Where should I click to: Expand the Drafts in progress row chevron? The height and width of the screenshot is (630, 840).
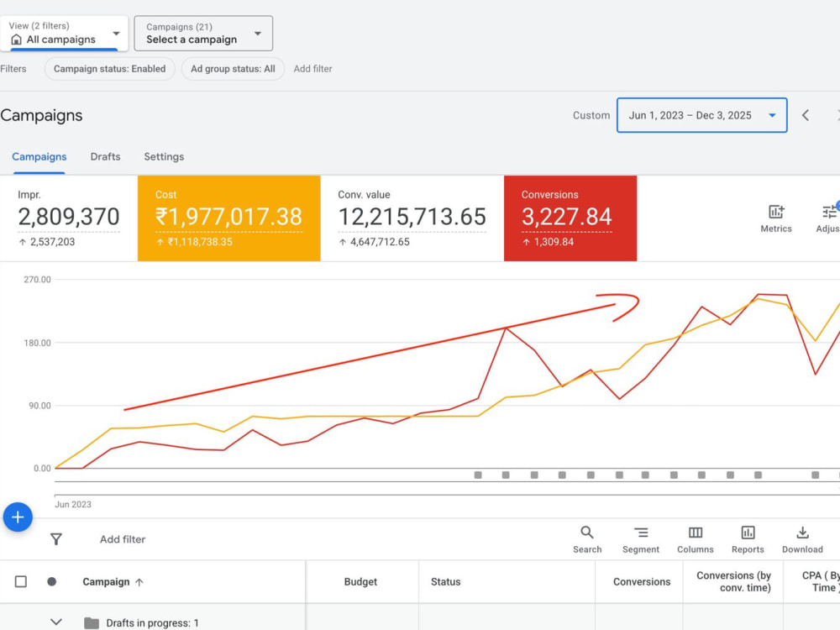56,622
